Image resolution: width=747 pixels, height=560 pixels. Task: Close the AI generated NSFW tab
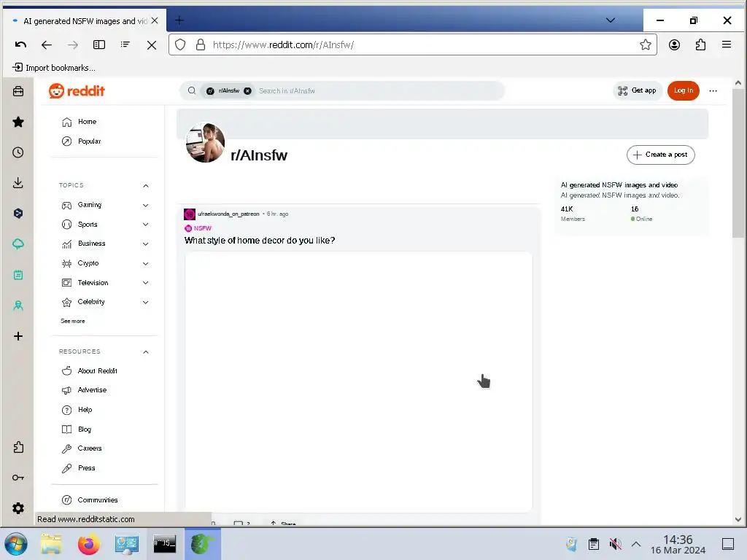(x=155, y=20)
